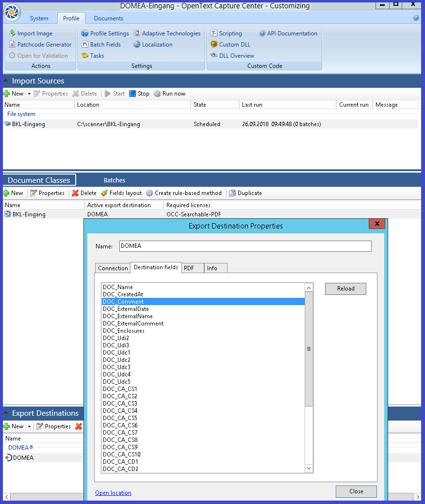This screenshot has height=504, width=425.
Task: Switch to the Connection tab
Action: point(113,268)
